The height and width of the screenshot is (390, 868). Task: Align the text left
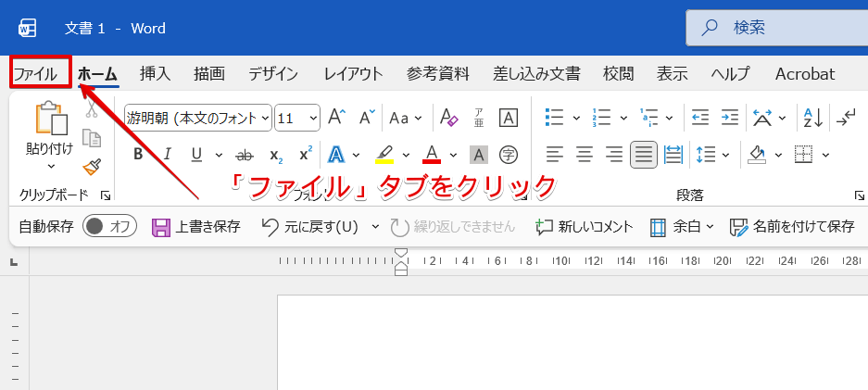coord(555,155)
